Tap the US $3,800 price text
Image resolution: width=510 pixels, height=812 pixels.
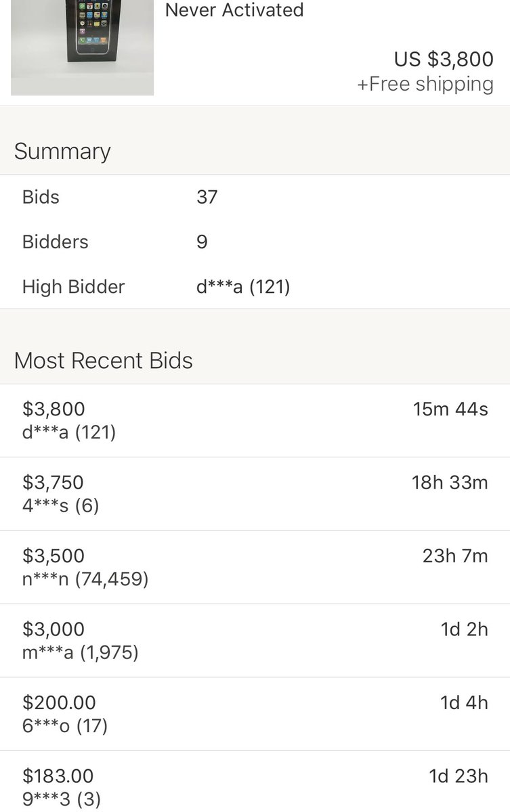pyautogui.click(x=444, y=60)
